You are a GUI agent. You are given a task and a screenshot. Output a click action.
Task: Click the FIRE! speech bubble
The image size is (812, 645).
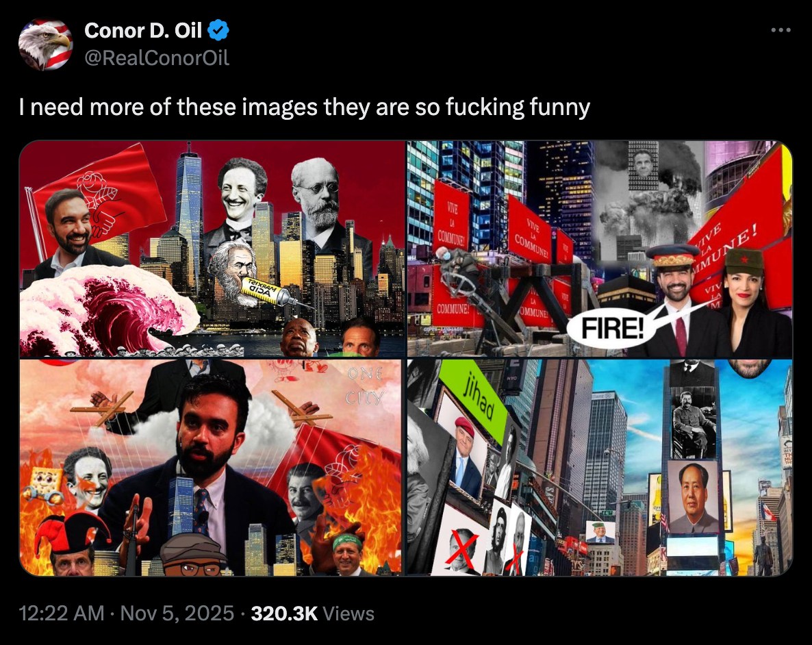612,327
